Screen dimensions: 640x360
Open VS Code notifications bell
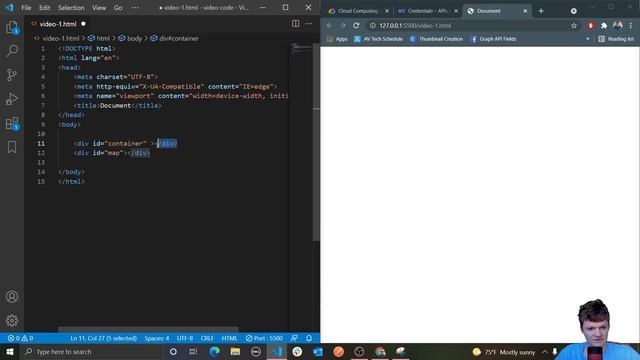coord(309,338)
